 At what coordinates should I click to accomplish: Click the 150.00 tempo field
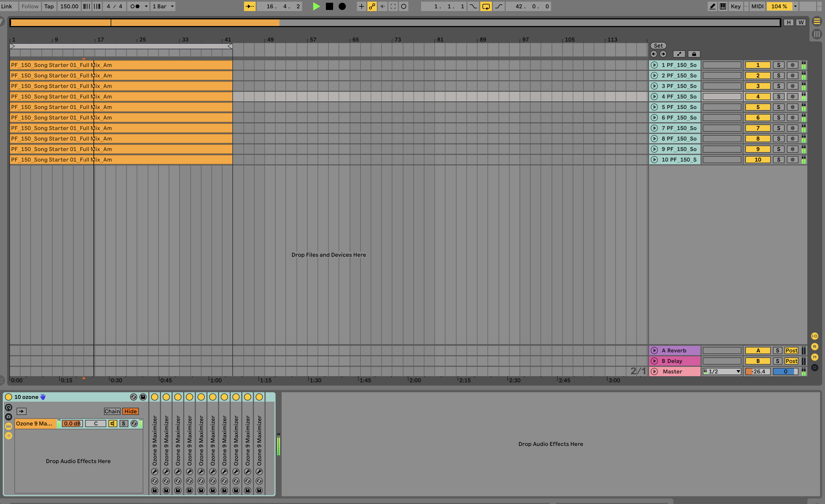tap(69, 6)
